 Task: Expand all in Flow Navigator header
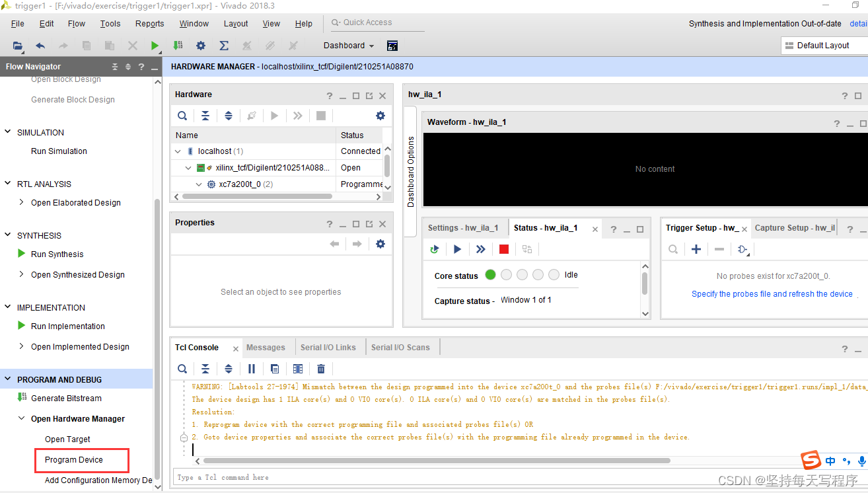128,67
